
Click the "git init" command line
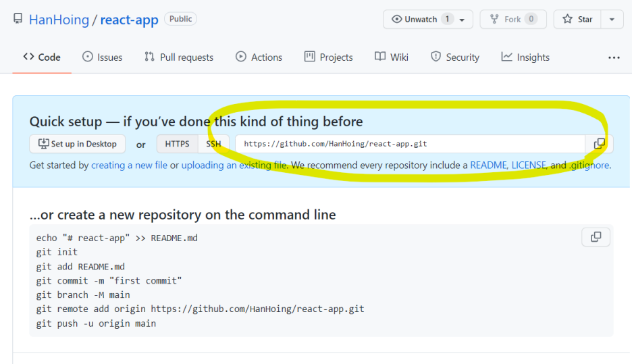(x=57, y=253)
